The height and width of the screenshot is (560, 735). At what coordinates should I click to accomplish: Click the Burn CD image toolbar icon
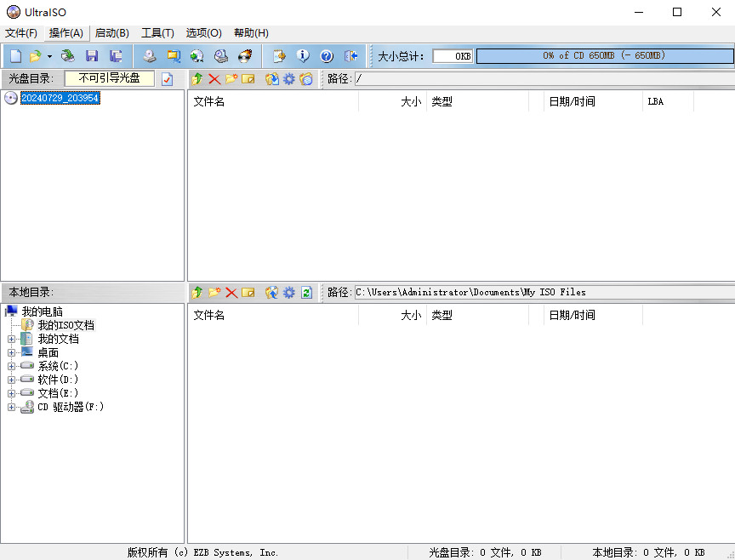pyautogui.click(x=246, y=55)
